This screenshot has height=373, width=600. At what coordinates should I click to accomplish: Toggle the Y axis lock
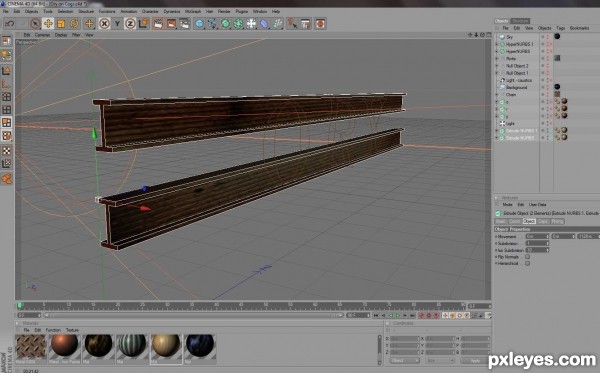[117, 24]
